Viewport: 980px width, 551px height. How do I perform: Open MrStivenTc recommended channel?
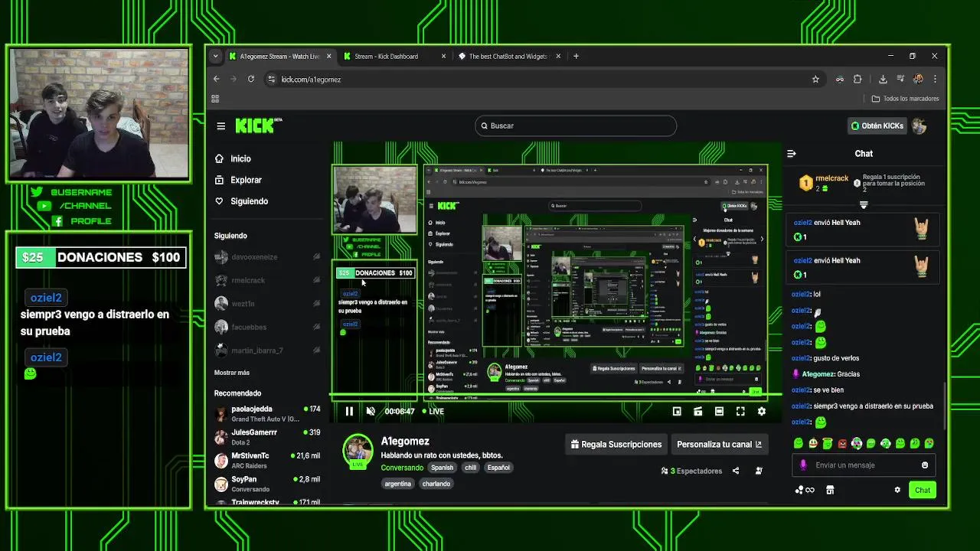coord(267,461)
